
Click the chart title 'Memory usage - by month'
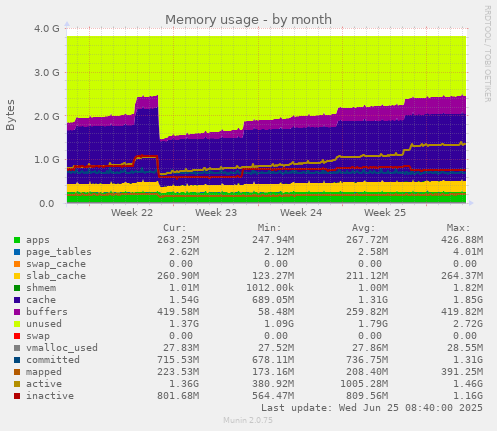pos(248,20)
